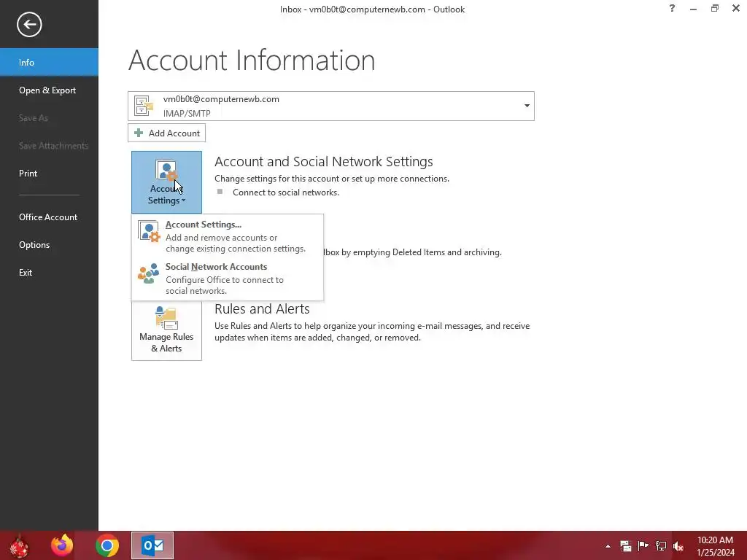747x560 pixels.
Task: Click the green plus icon on Add Account
Action: click(x=139, y=133)
